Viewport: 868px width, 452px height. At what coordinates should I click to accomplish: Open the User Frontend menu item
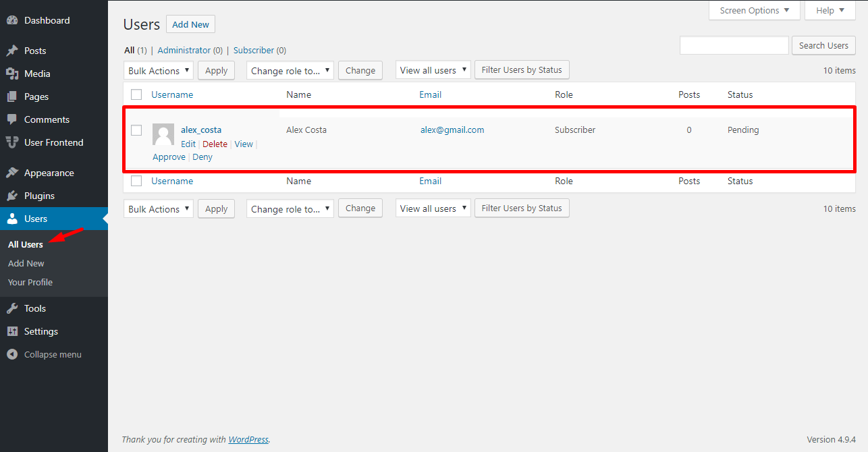54,142
